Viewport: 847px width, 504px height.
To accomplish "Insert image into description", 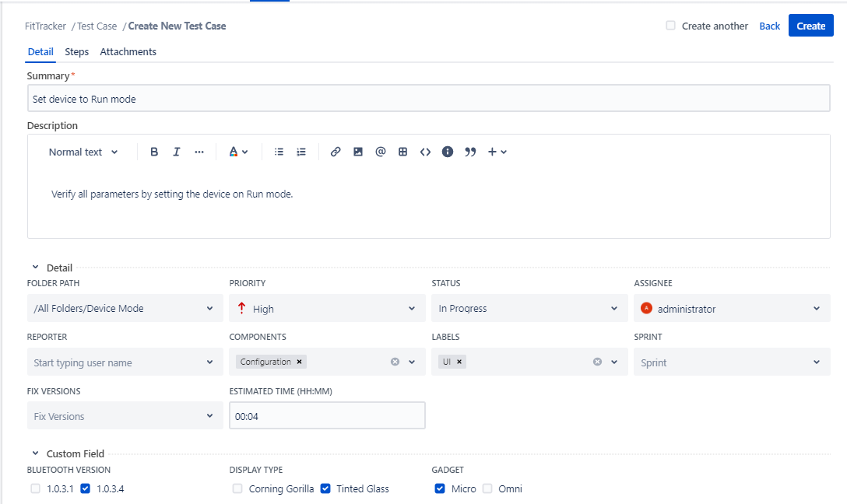I will [358, 152].
